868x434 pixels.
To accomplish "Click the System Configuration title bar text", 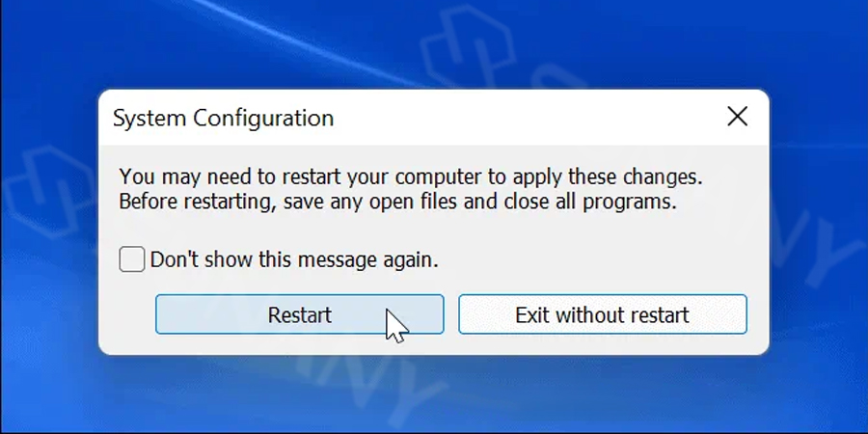I will (x=224, y=119).
